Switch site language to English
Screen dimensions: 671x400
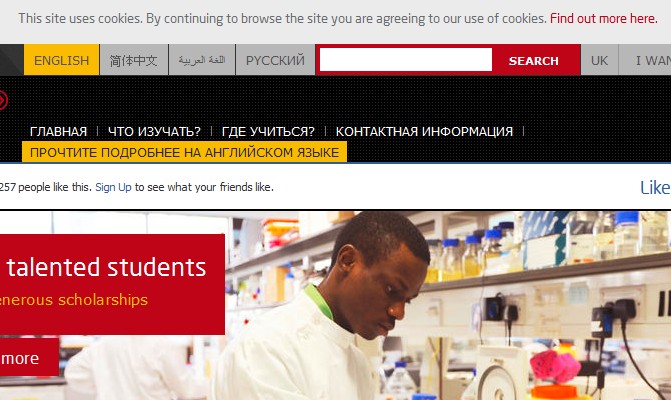point(61,60)
